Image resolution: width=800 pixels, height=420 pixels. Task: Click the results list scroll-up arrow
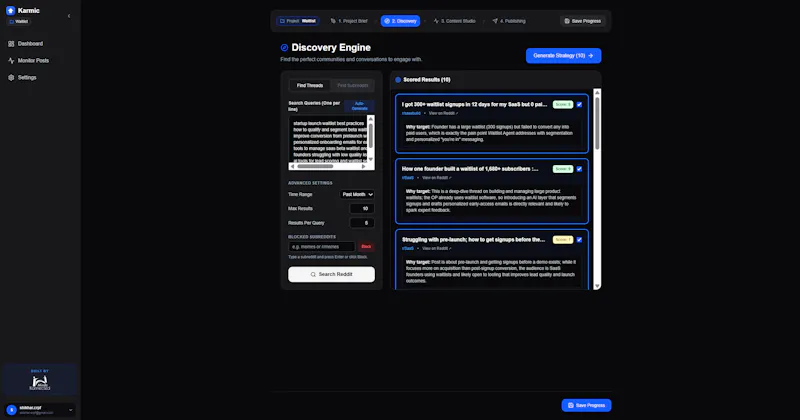click(597, 92)
